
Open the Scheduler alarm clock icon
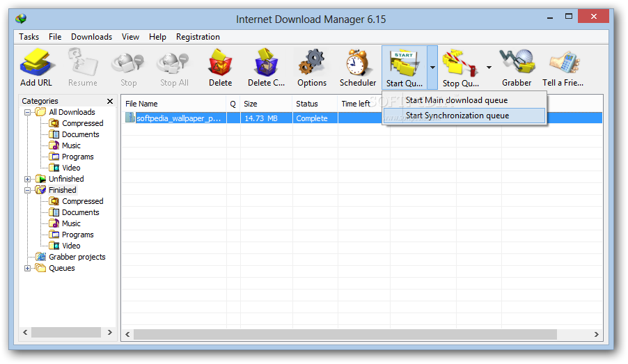tap(358, 62)
